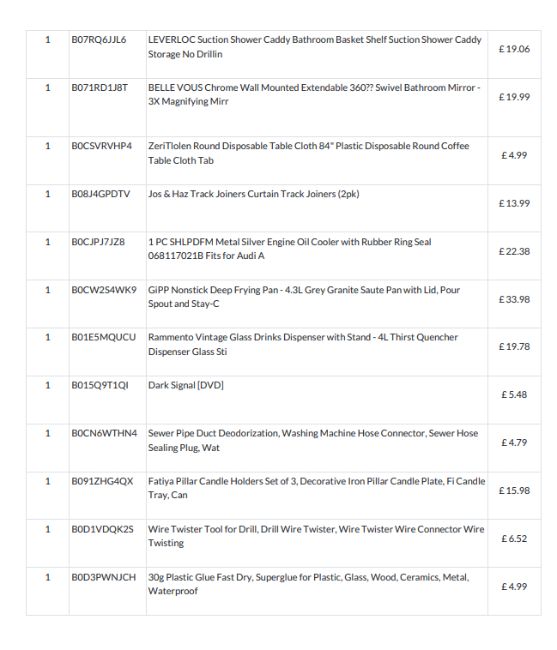Select SHLPDFM Engine Oil Cooler description

290,249
